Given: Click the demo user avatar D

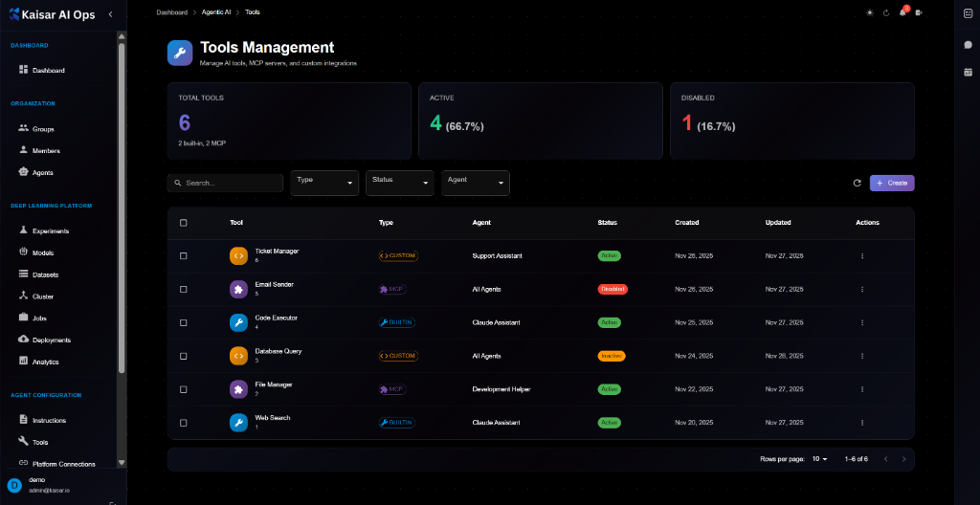Looking at the screenshot, I should click(14, 485).
